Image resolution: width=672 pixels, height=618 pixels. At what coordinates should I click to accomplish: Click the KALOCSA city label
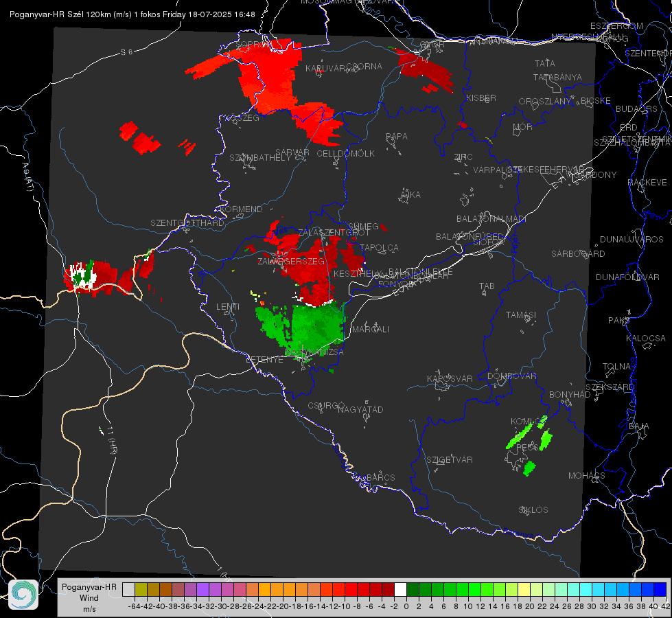pyautogui.click(x=646, y=339)
